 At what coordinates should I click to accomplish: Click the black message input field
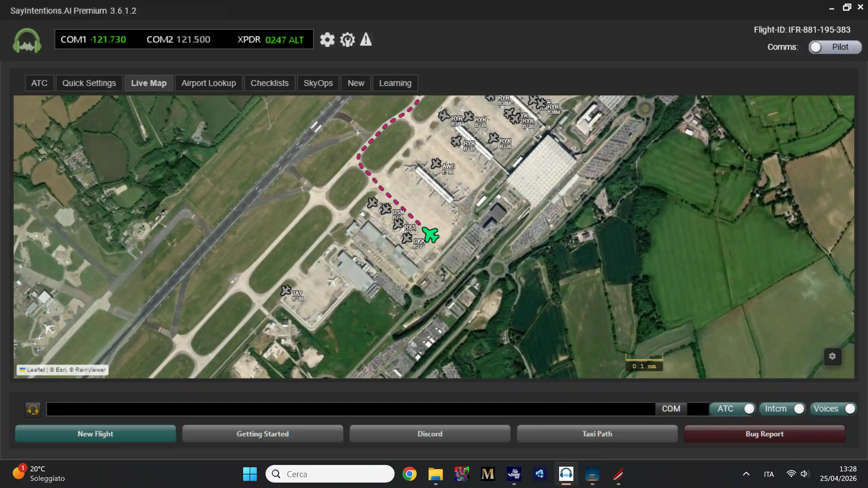pyautogui.click(x=351, y=409)
